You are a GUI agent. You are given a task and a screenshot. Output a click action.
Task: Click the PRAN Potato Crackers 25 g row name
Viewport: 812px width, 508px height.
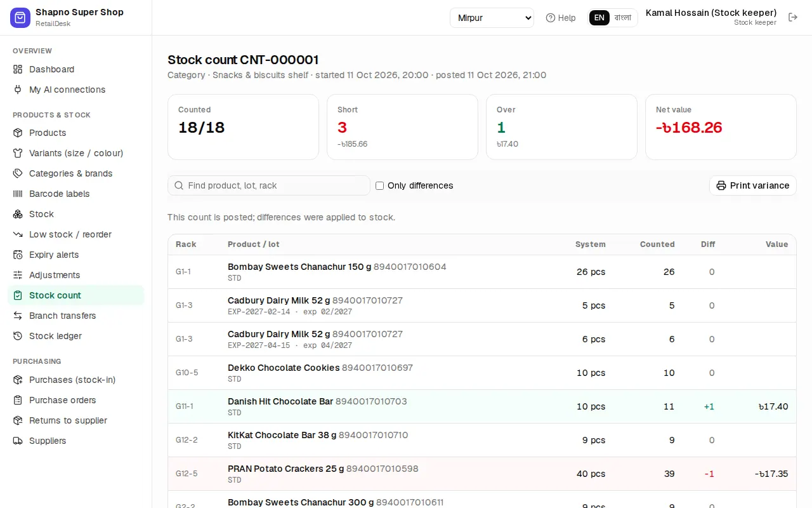click(285, 469)
